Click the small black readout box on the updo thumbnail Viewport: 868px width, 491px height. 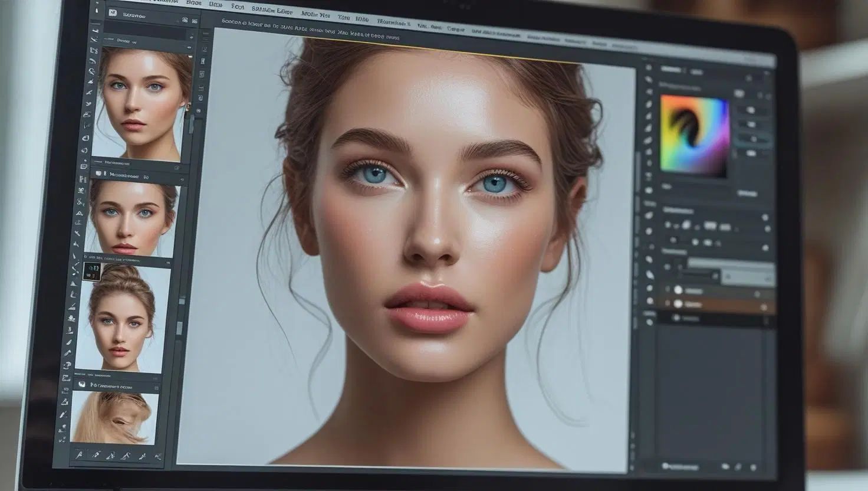(91, 271)
